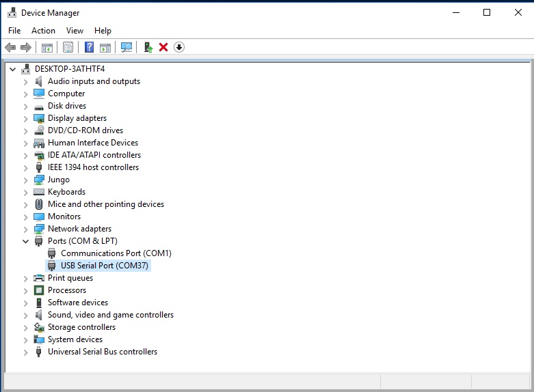Image resolution: width=534 pixels, height=392 pixels.
Task: Click Scan for hardware changes monitor icon
Action: 126,47
